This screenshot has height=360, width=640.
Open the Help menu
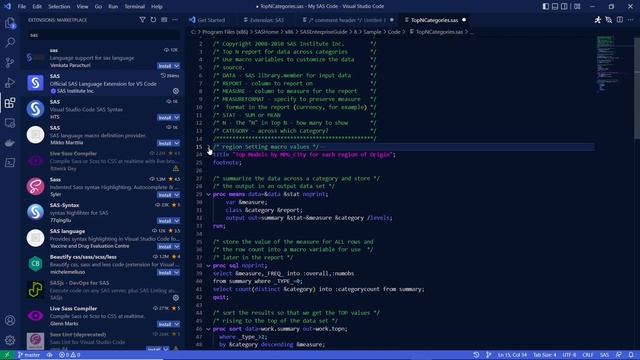click(x=157, y=7)
